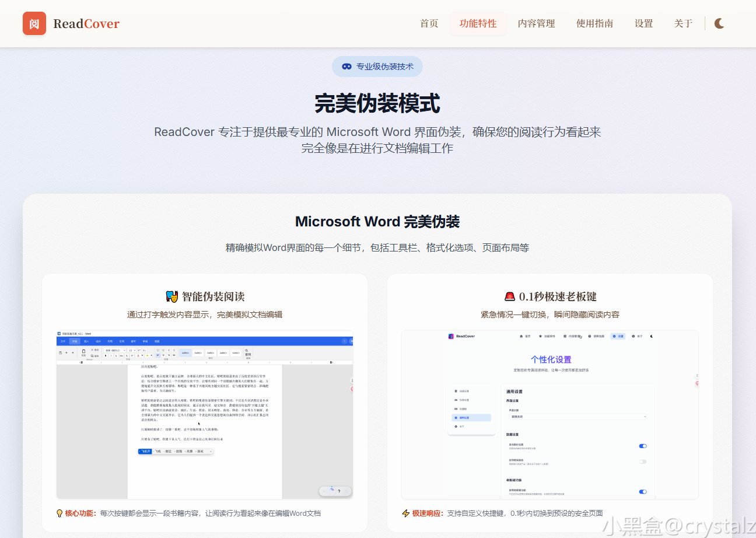Click the 紧急情况一键切换 description line

[550, 315]
